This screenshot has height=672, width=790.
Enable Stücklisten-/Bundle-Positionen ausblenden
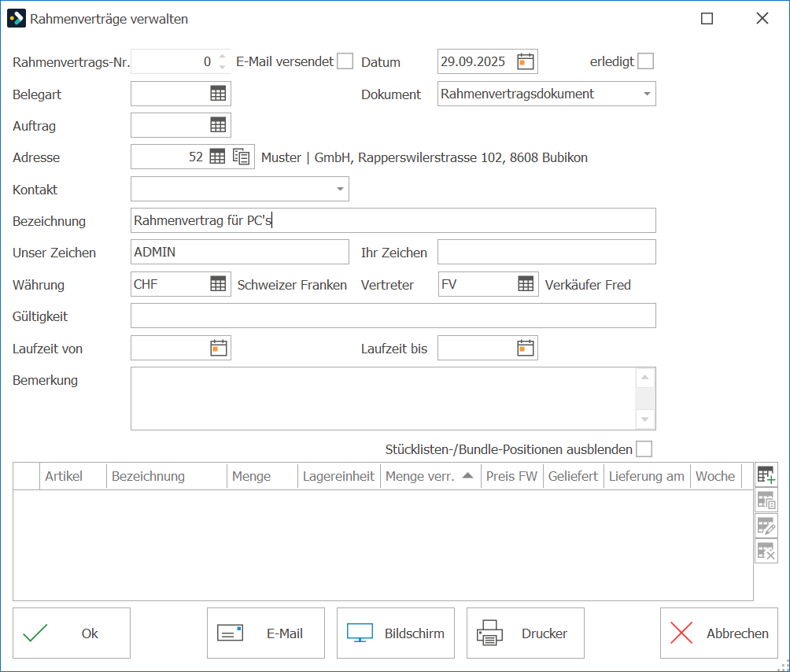click(x=644, y=449)
